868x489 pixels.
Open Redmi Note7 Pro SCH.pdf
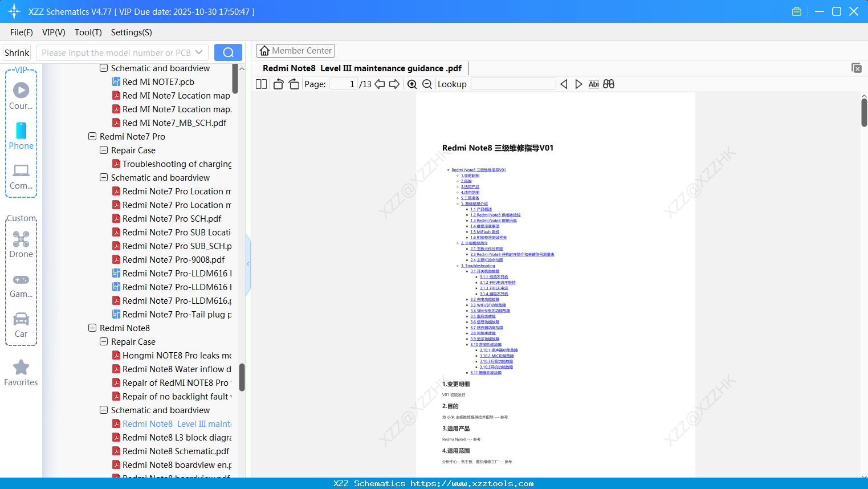click(166, 219)
